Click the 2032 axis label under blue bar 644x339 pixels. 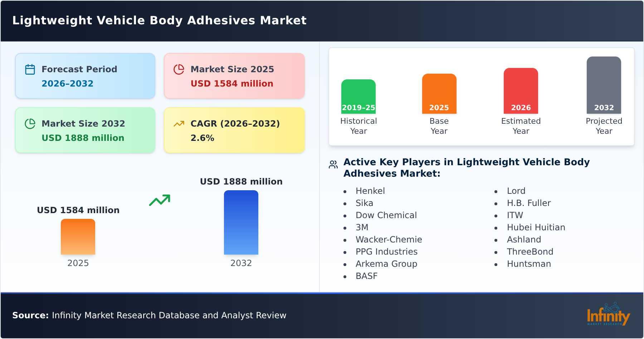point(241,263)
